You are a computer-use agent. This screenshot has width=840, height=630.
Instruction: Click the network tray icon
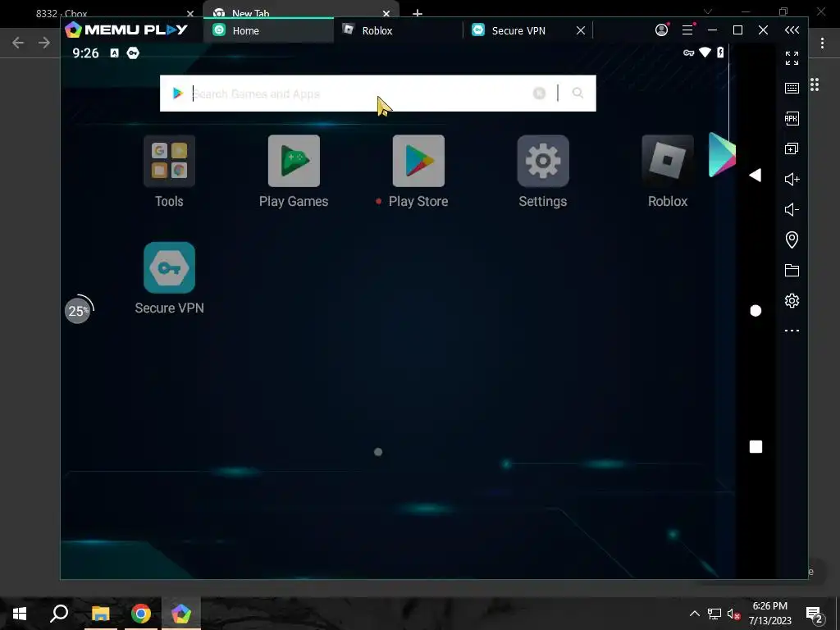714,614
